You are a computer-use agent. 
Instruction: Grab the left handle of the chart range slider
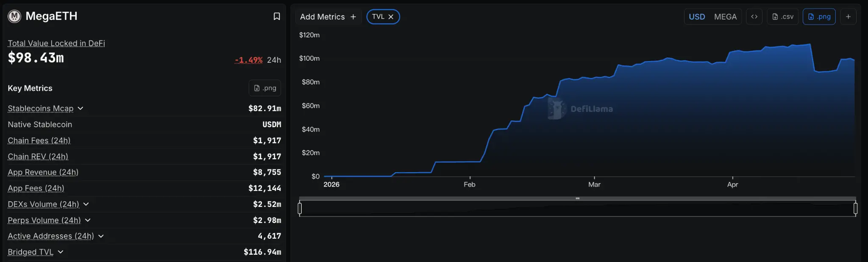tap(300, 208)
